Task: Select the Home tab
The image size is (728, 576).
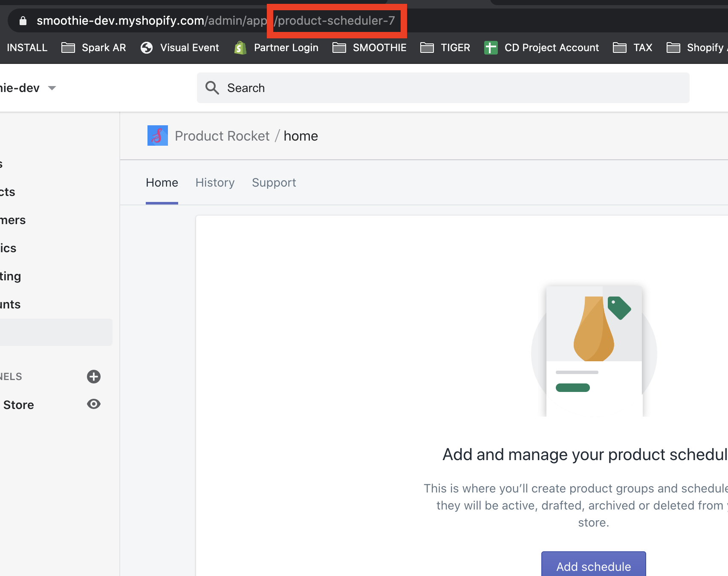Action: coord(162,182)
